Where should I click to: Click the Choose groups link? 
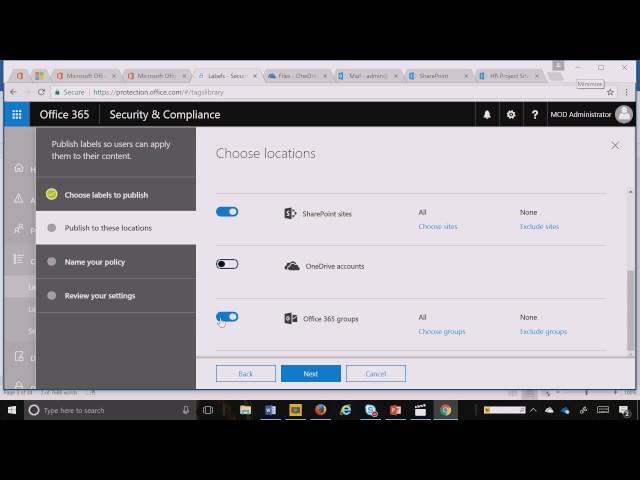pyautogui.click(x=442, y=331)
